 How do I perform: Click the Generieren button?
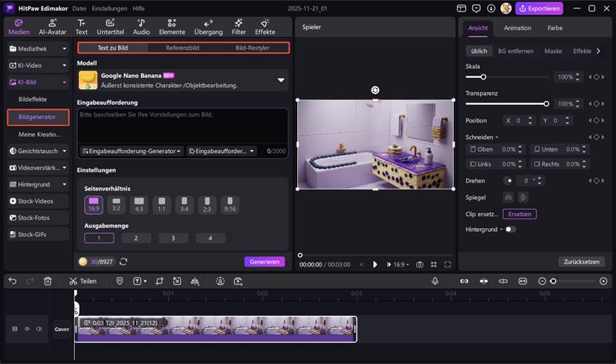click(x=264, y=261)
